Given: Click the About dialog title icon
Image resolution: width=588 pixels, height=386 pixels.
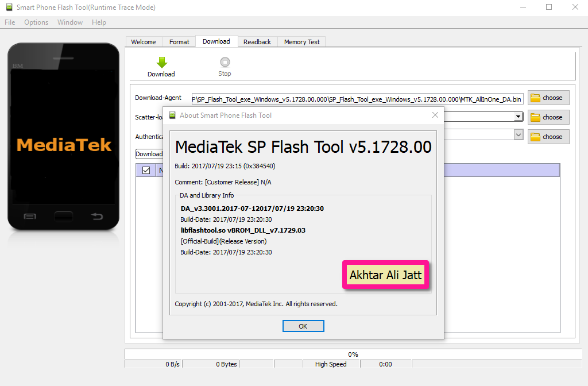Looking at the screenshot, I should [x=172, y=115].
